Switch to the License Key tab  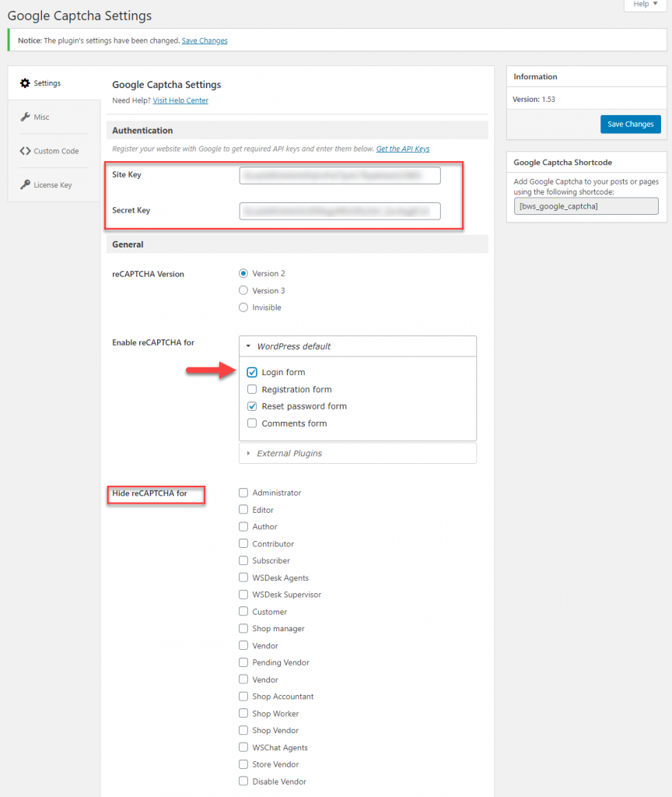[54, 184]
